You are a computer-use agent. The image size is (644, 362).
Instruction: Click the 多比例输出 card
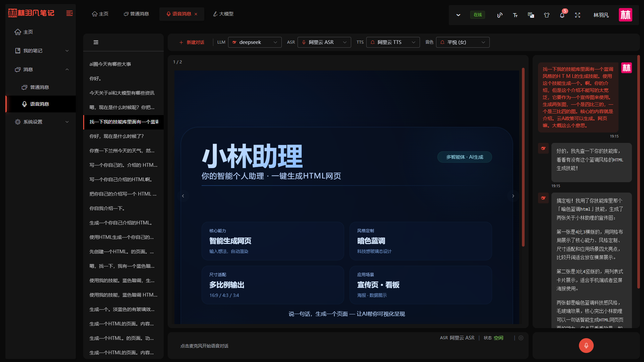pos(273,285)
